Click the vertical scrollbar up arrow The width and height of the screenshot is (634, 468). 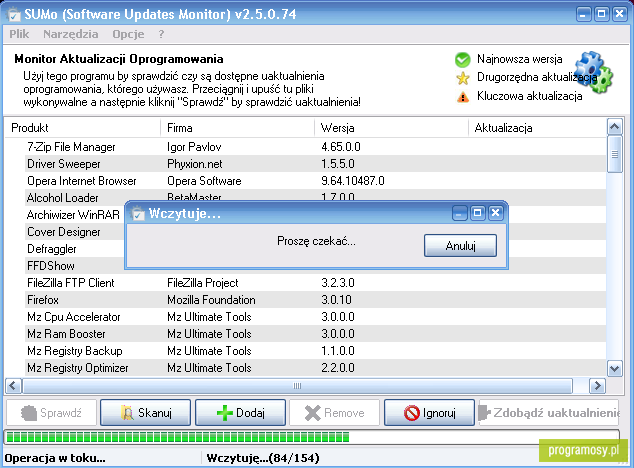[x=615, y=127]
